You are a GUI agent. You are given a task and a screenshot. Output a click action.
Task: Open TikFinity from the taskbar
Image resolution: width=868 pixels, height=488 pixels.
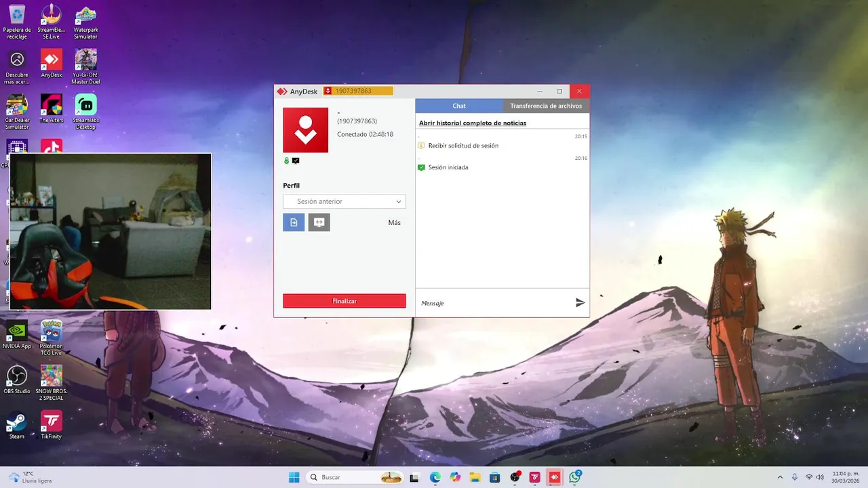tap(535, 477)
